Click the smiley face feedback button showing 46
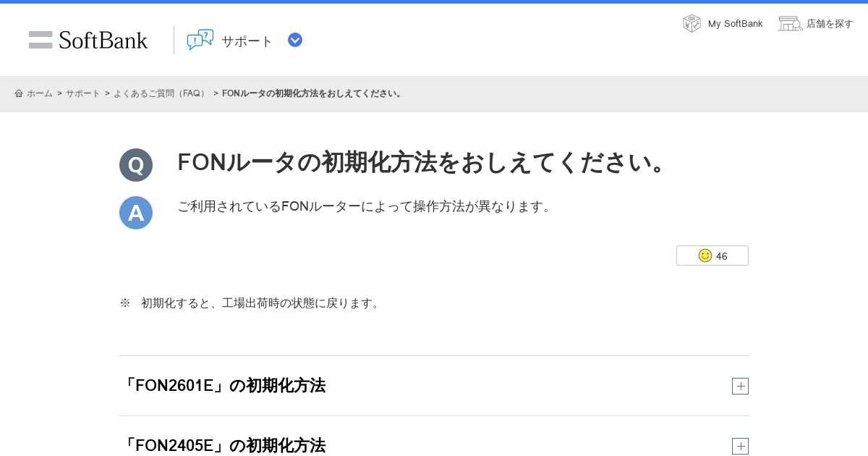Viewport: 868px width, 456px height. point(712,256)
